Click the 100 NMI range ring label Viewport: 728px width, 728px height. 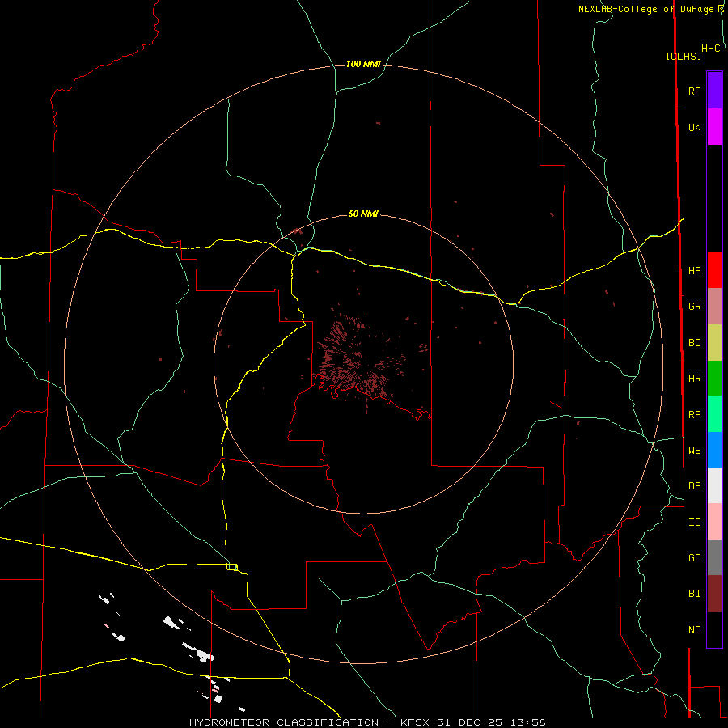(x=363, y=64)
